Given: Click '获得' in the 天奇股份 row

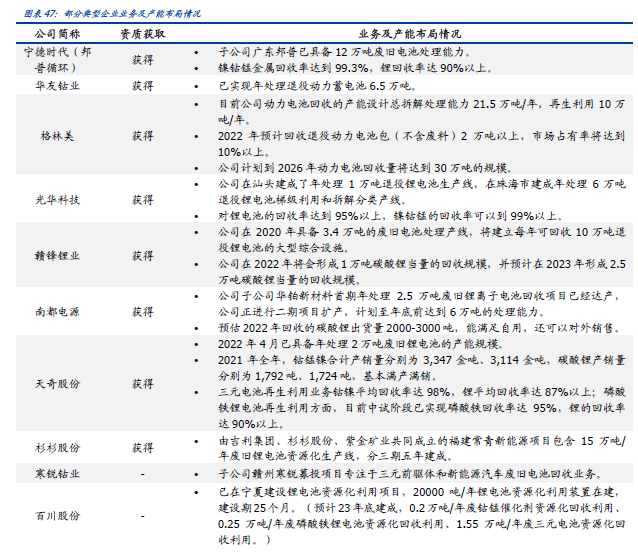Looking at the screenshot, I should 143,383.
